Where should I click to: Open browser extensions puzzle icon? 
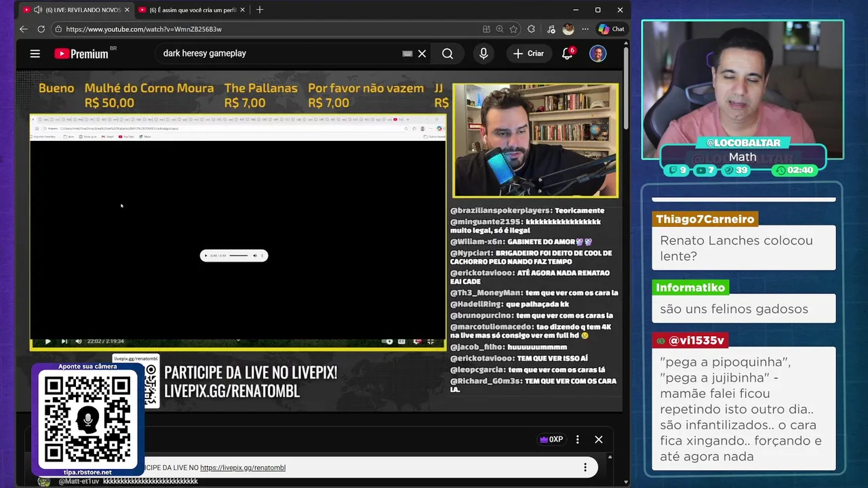point(531,29)
